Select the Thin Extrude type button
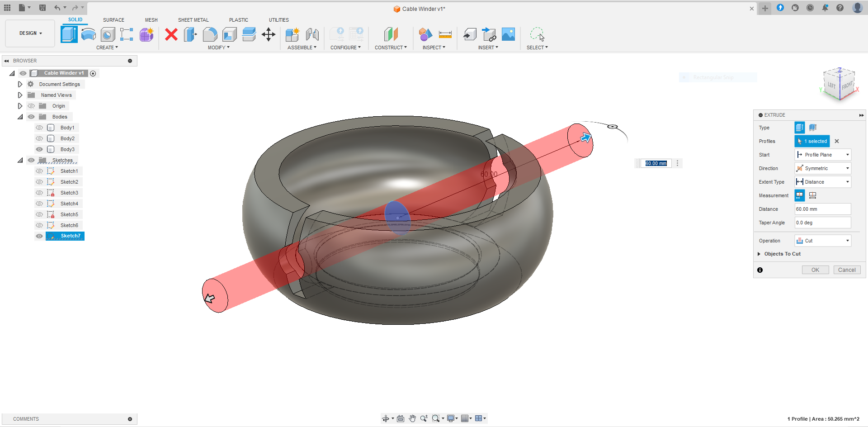This screenshot has width=868, height=427. (x=812, y=128)
